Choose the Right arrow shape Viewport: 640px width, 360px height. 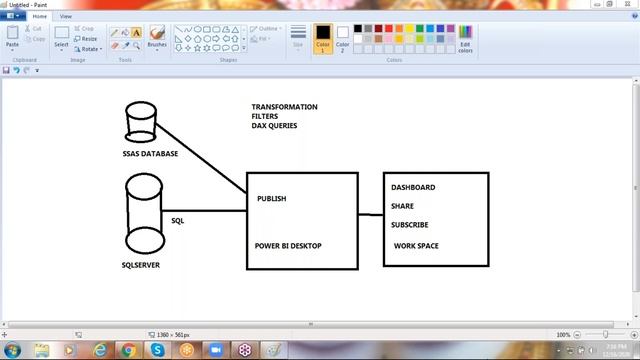[216, 39]
